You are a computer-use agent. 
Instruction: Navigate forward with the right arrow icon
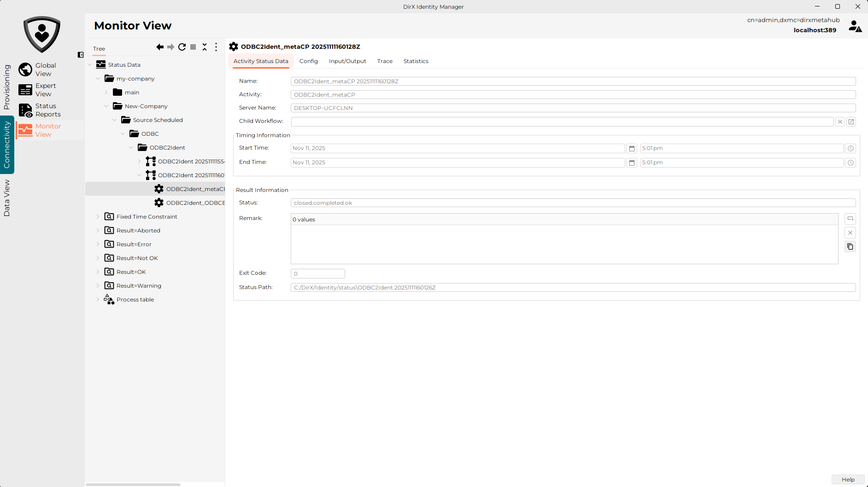pyautogui.click(x=171, y=47)
